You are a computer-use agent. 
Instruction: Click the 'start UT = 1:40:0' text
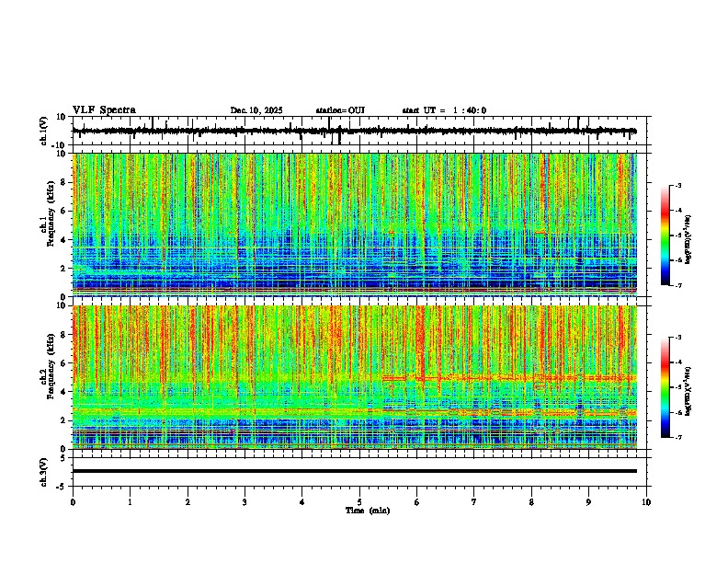(x=444, y=110)
